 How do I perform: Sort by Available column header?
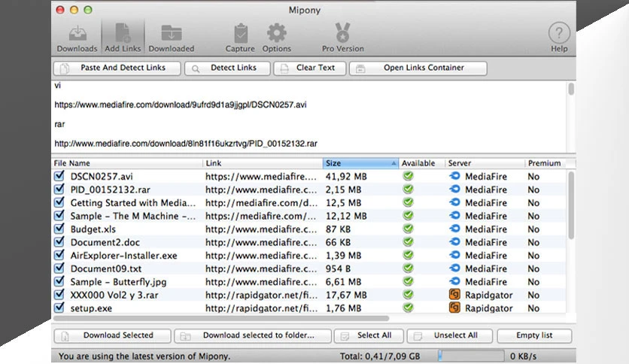click(421, 163)
